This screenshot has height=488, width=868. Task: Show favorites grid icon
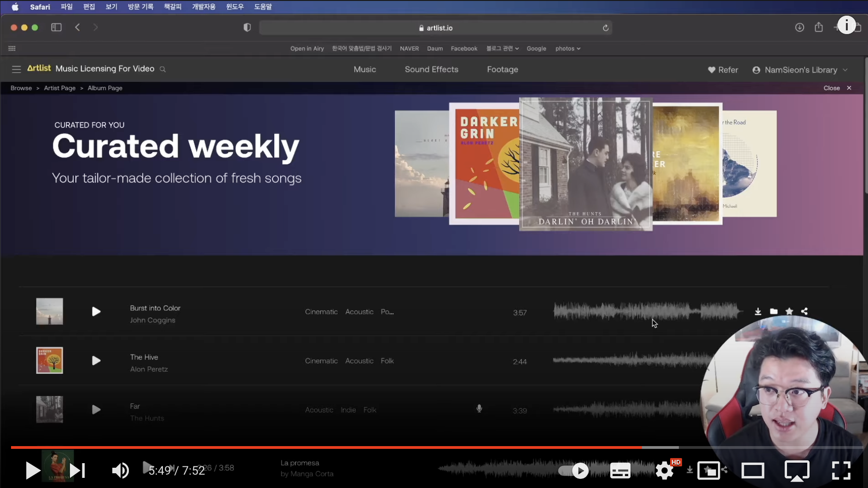[x=12, y=48]
